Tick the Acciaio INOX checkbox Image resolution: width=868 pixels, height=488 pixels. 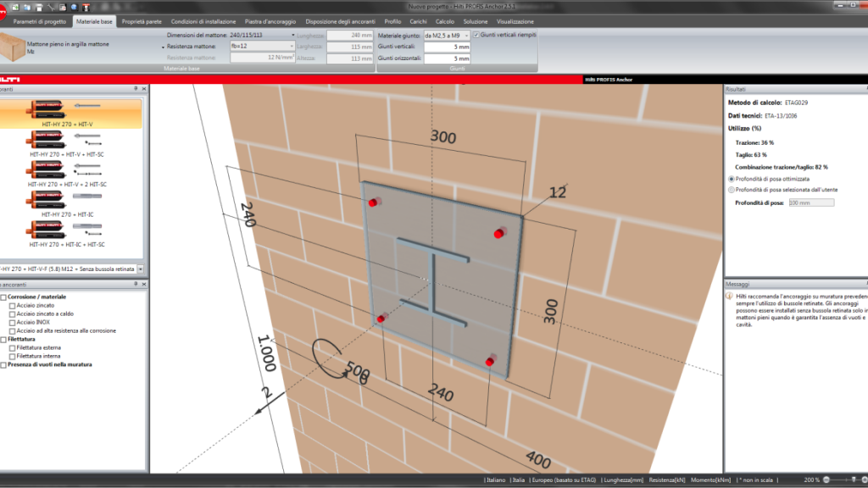point(12,322)
